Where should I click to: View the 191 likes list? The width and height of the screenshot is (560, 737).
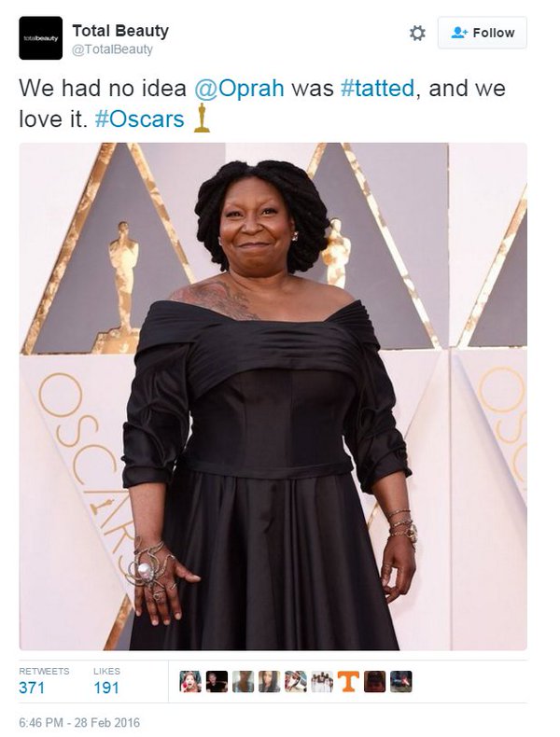tap(106, 681)
